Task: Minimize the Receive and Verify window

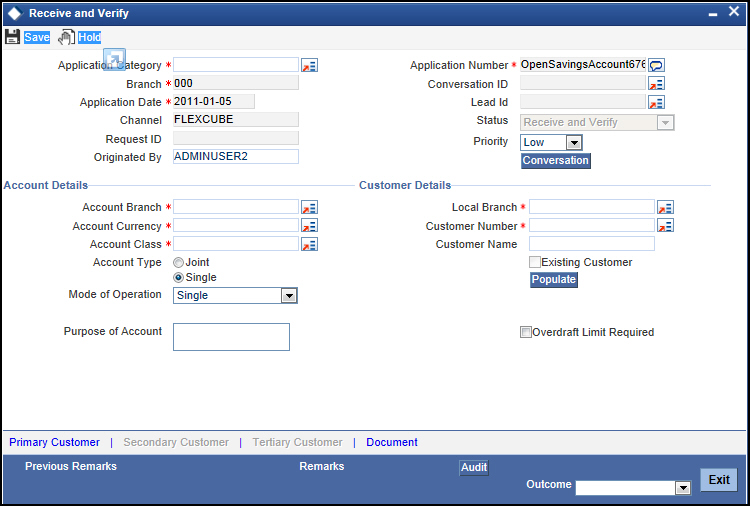Action: coord(713,14)
